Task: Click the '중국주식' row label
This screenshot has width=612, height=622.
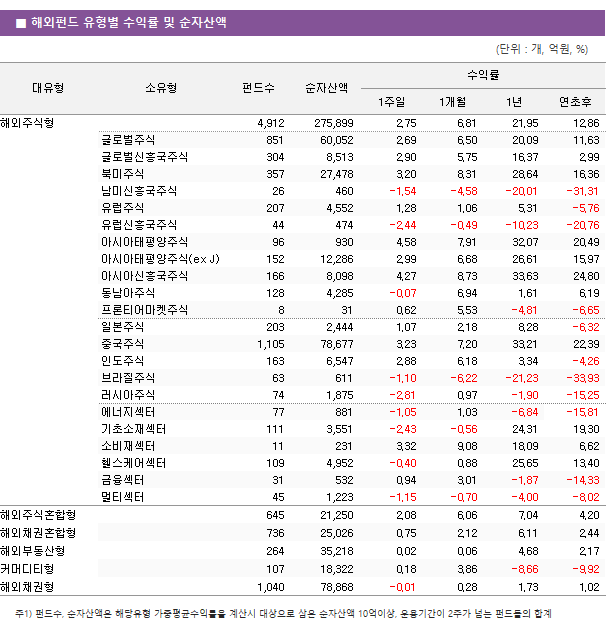Action: 122,344
